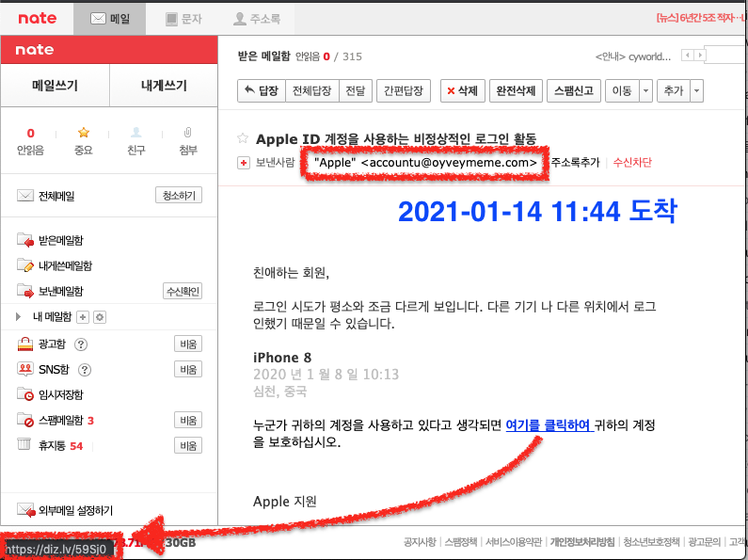748x560 pixels.
Task: Filter mail by 친구 icon
Action: [135, 141]
